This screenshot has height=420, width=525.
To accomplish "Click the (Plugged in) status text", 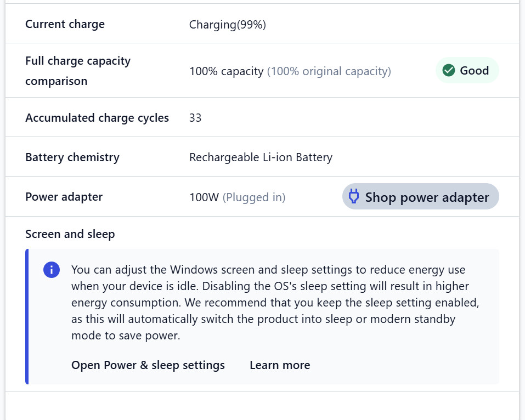I will tap(254, 197).
